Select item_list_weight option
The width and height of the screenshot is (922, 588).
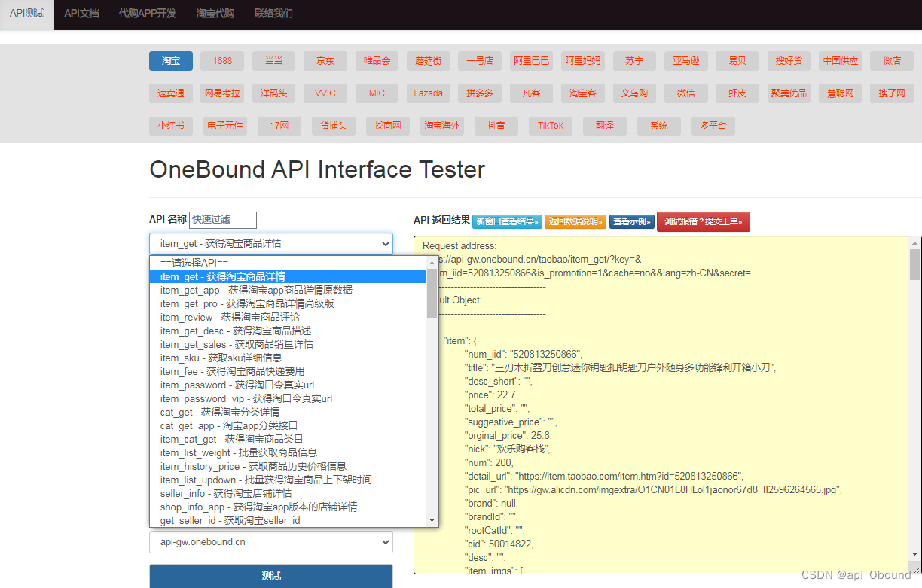coord(289,452)
